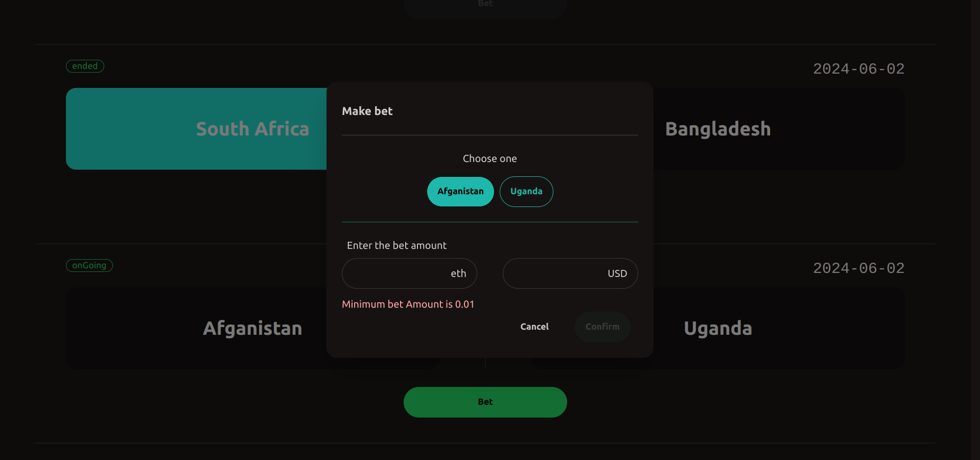Click the Afganistan team card behind the dialog
This screenshot has height=460, width=980.
[196, 328]
